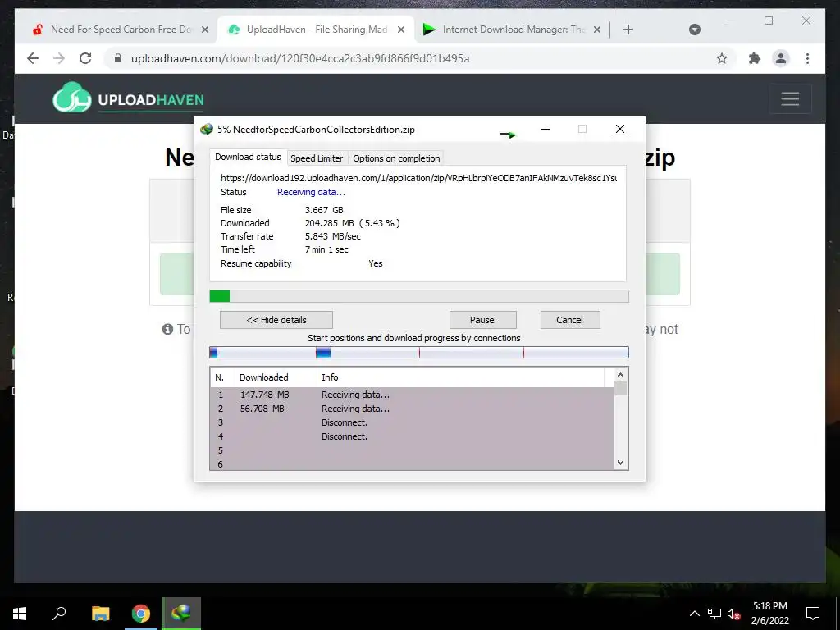Open a new Chrome tab
The width and height of the screenshot is (840, 630).
(628, 30)
